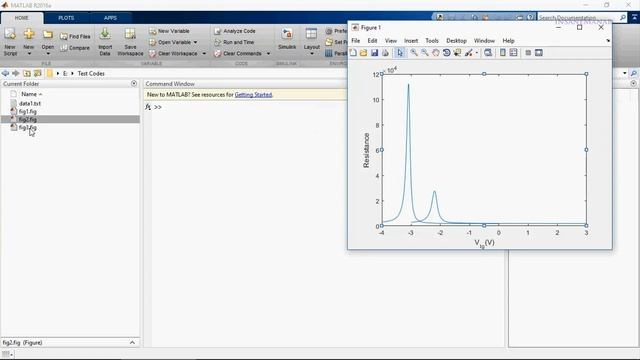This screenshot has width=640, height=360.
Task: Open the View menu in Figure 1
Action: pyautogui.click(x=391, y=41)
